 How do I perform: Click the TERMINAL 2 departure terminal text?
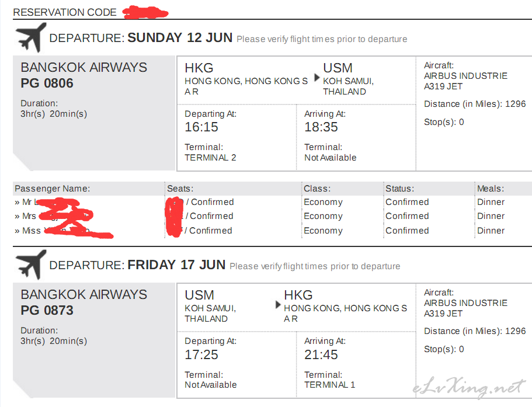coord(210,158)
